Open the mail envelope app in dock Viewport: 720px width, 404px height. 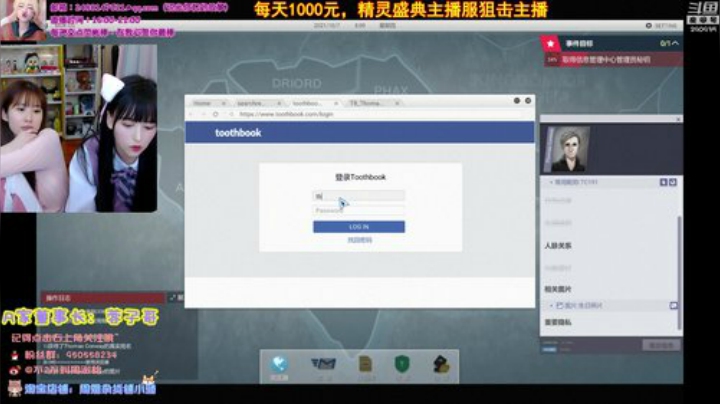click(x=324, y=364)
